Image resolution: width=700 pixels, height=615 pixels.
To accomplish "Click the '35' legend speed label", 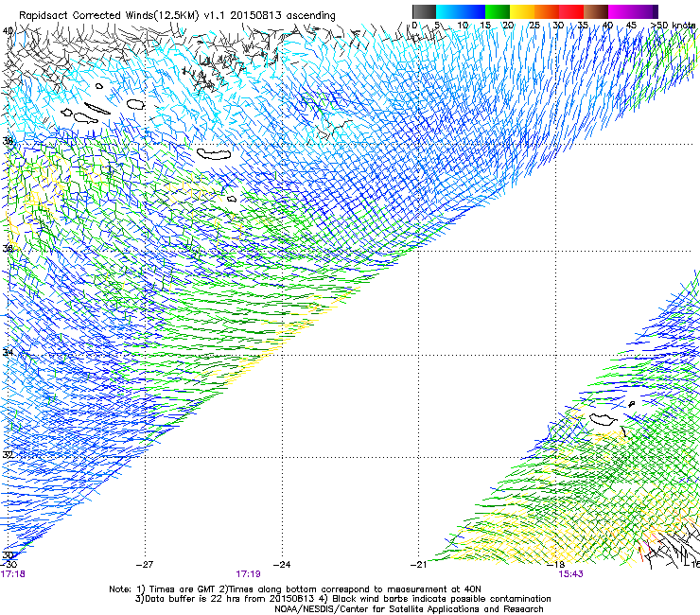I will click(583, 26).
